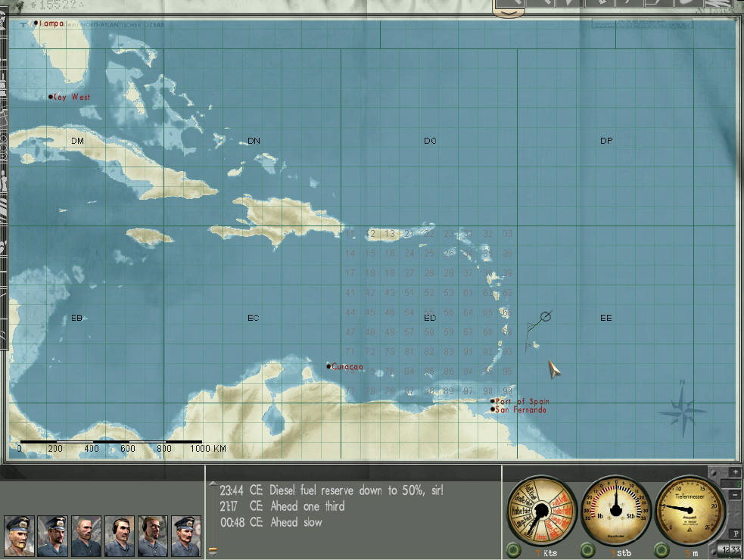Image resolution: width=744 pixels, height=560 pixels.
Task: Click the Kts speed readout
Action: [546, 553]
